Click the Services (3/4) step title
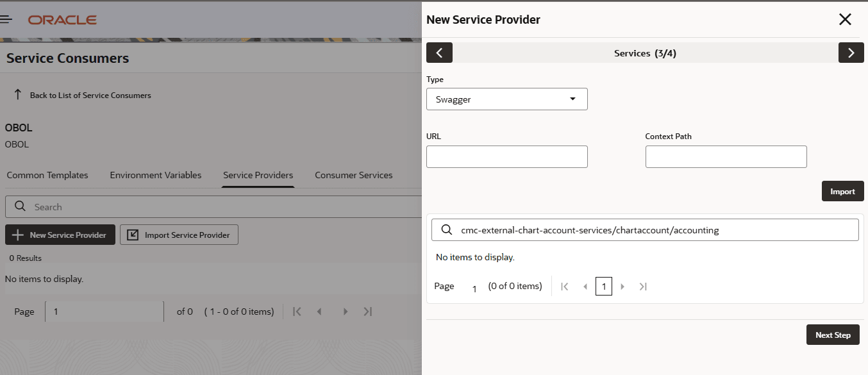The width and height of the screenshot is (868, 375). point(645,53)
